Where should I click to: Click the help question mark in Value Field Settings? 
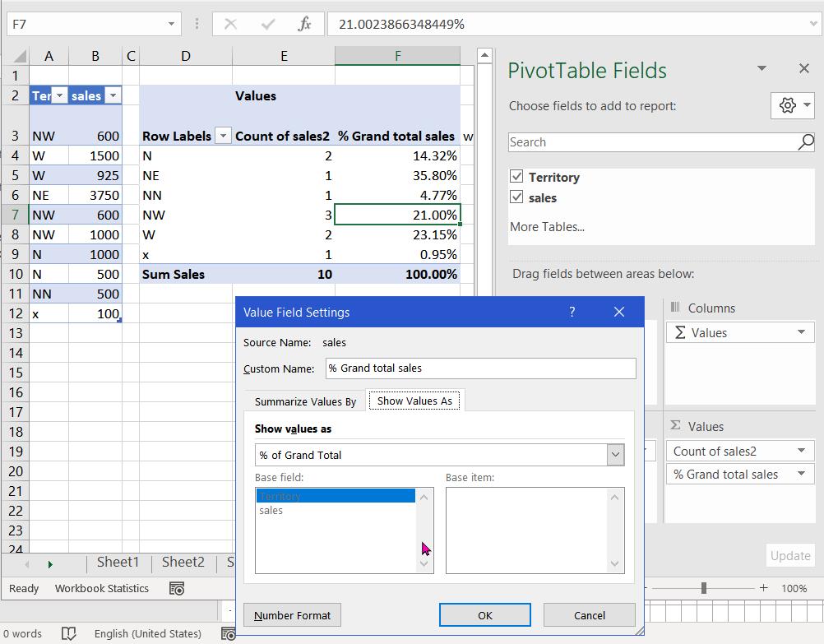[572, 312]
